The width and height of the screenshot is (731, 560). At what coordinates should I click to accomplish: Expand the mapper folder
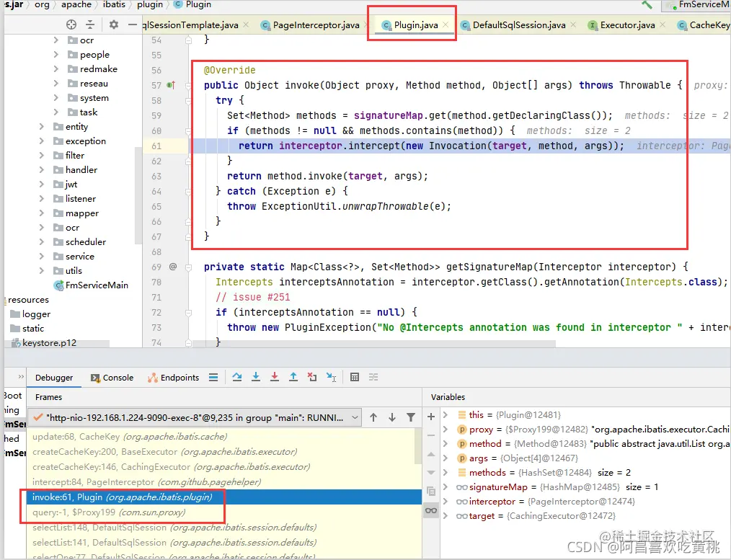(42, 213)
